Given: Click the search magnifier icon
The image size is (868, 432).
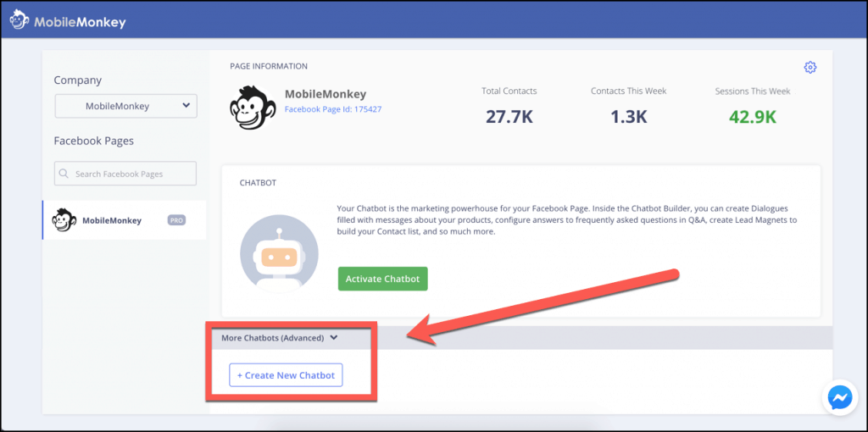Looking at the screenshot, I should (64, 174).
